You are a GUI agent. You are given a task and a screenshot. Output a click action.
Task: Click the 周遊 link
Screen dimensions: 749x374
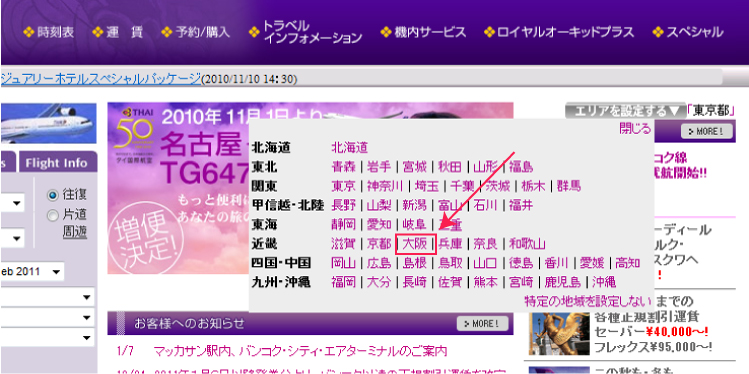point(75,232)
